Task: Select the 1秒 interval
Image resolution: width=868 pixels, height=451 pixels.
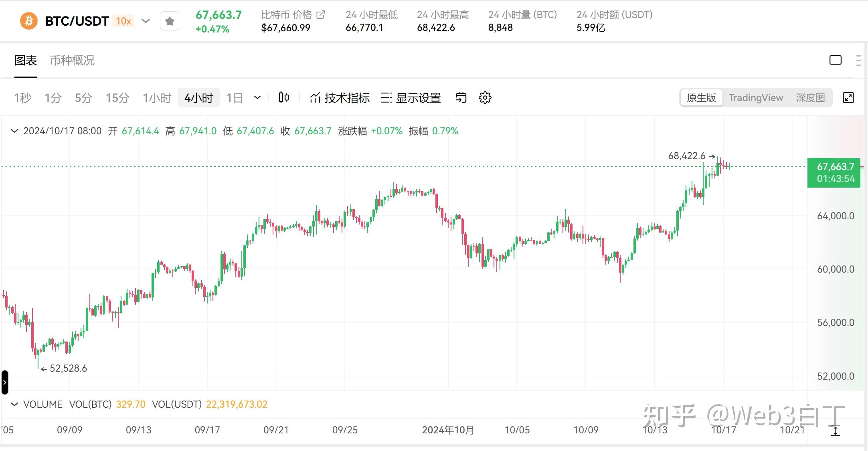Action: point(22,98)
